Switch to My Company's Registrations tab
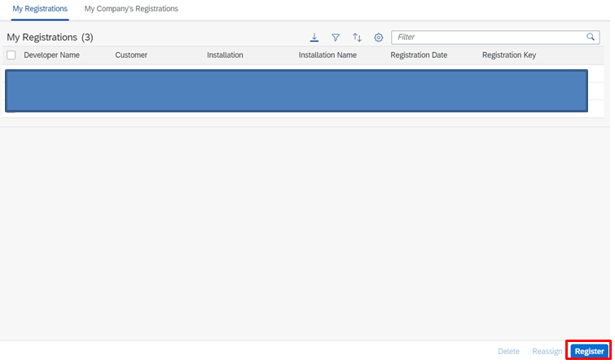 tap(131, 9)
